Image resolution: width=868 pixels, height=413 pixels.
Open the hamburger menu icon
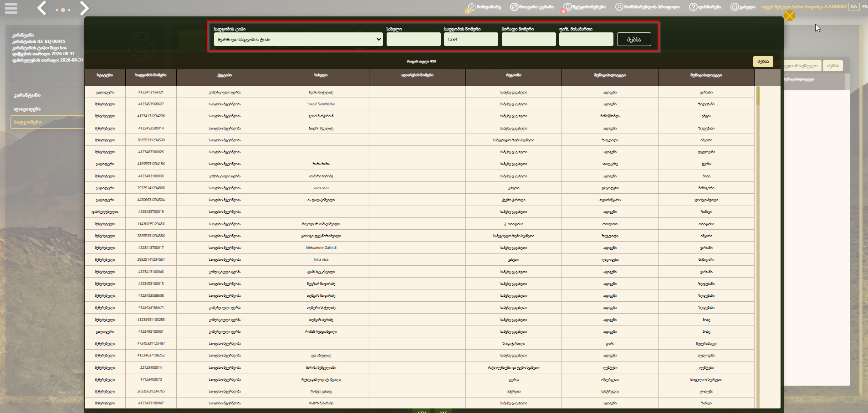[x=11, y=8]
